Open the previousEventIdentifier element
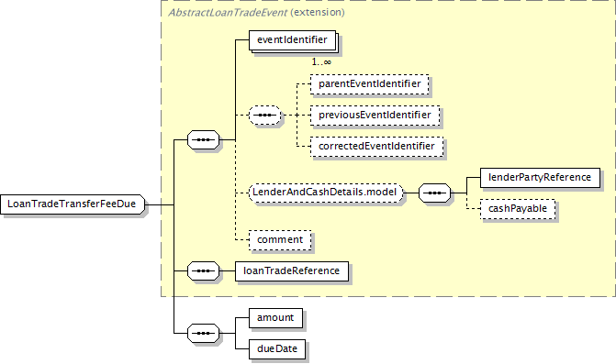Screen dimensions: 616x364 point(375,116)
